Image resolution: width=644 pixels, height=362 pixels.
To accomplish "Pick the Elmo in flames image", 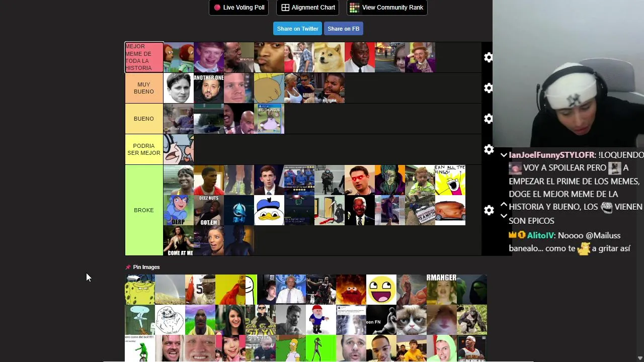I will [x=351, y=290].
